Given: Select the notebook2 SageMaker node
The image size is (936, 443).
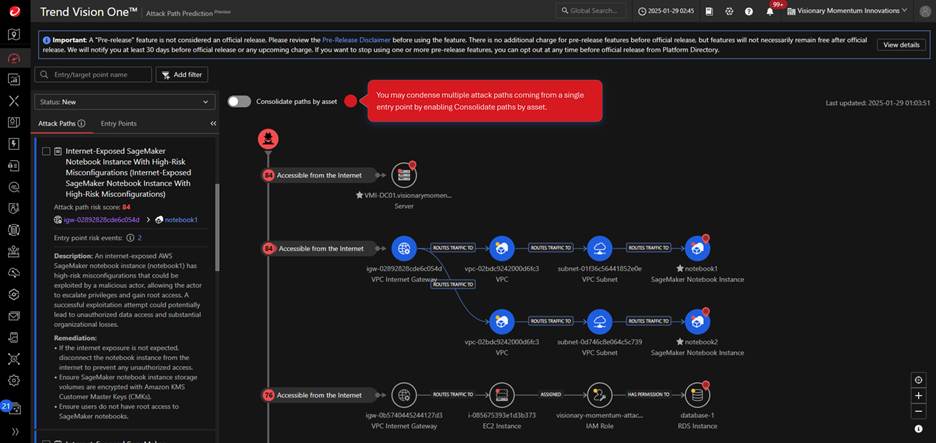Looking at the screenshot, I should click(x=697, y=321).
